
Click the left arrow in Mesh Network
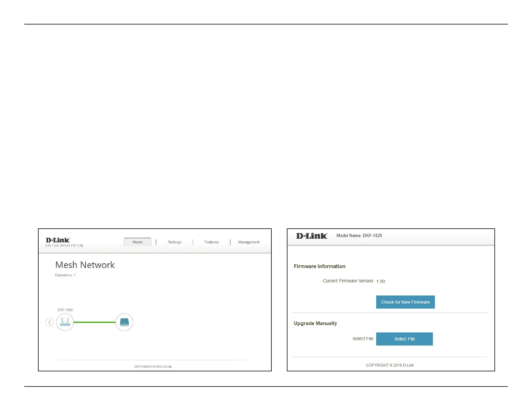tap(50, 322)
